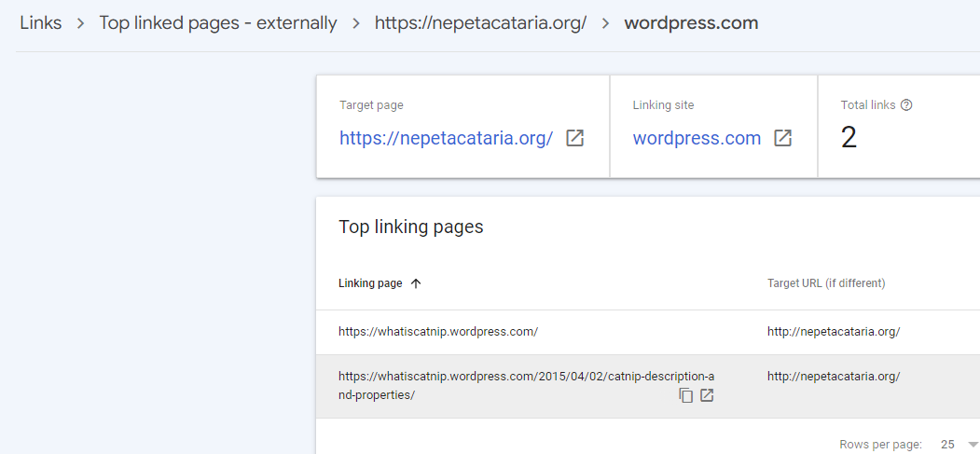Click the Top linking pages heading
980x454 pixels.
coord(410,227)
